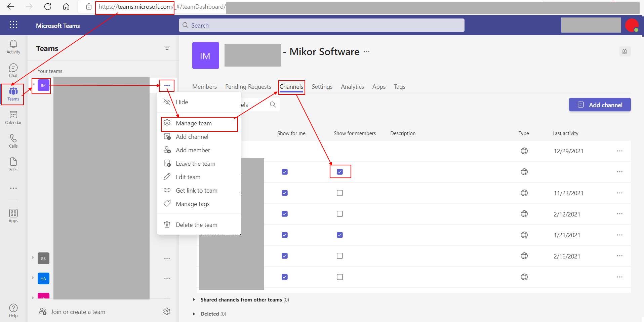Open Calls from the left rail
The width and height of the screenshot is (644, 322).
click(13, 141)
